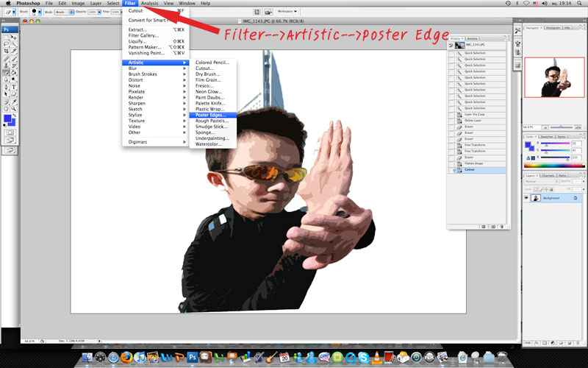Switch to the Channels tab
Screen dimensions: 588x368
548,175
